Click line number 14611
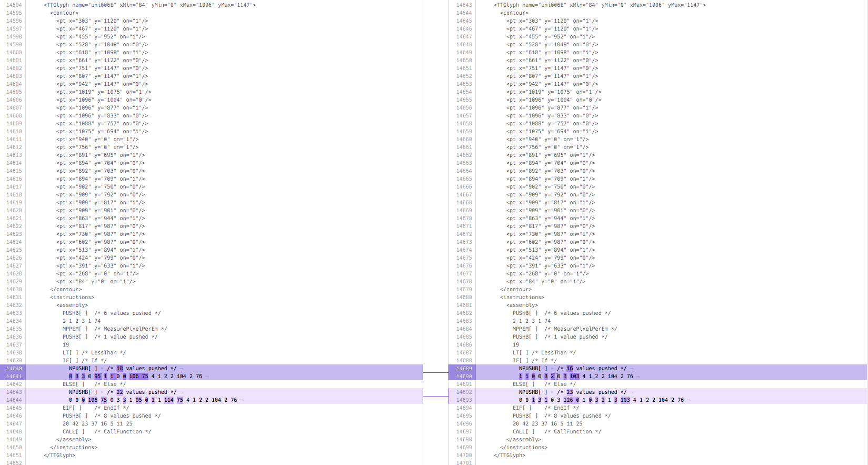 (x=14, y=140)
